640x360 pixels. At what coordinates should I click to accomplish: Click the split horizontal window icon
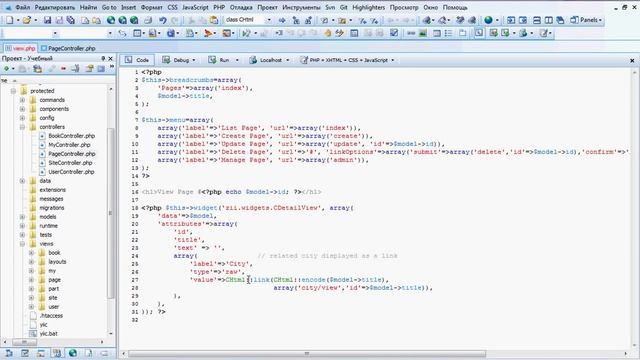[537, 20]
